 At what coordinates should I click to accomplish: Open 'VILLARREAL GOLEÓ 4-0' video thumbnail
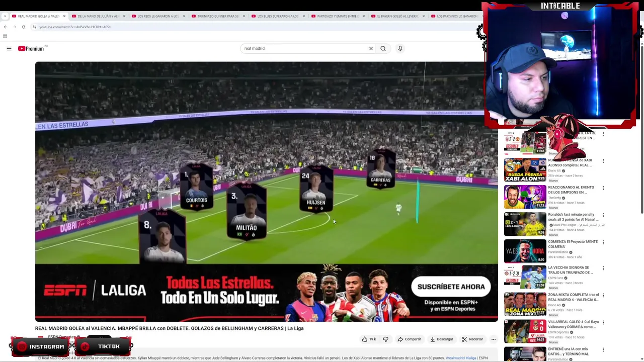point(525,332)
